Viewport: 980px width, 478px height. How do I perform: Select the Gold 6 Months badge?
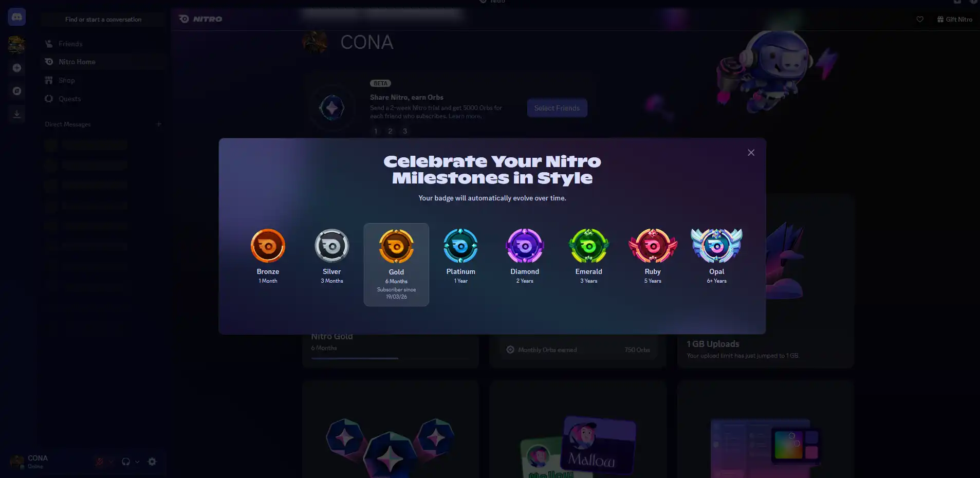(x=396, y=264)
